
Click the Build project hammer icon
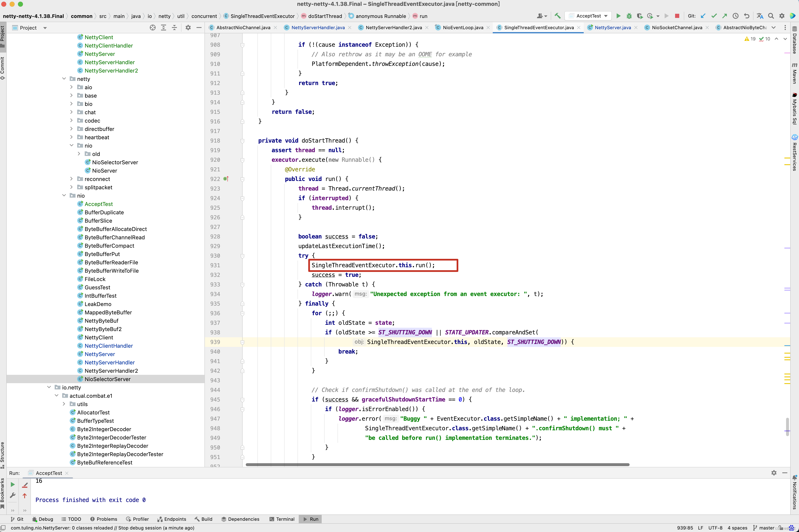[557, 16]
